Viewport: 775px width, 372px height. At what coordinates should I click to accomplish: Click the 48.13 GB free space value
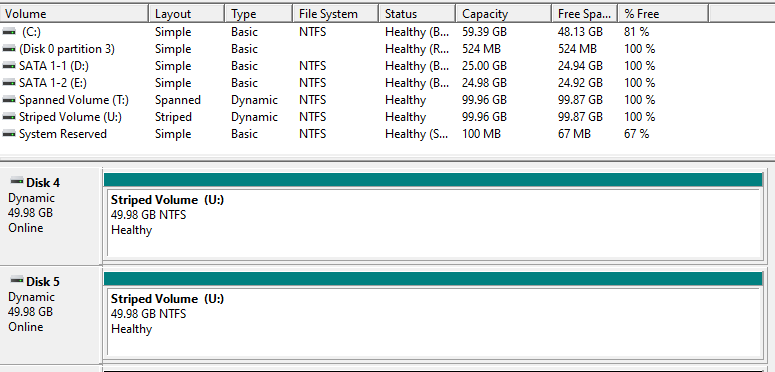(580, 32)
